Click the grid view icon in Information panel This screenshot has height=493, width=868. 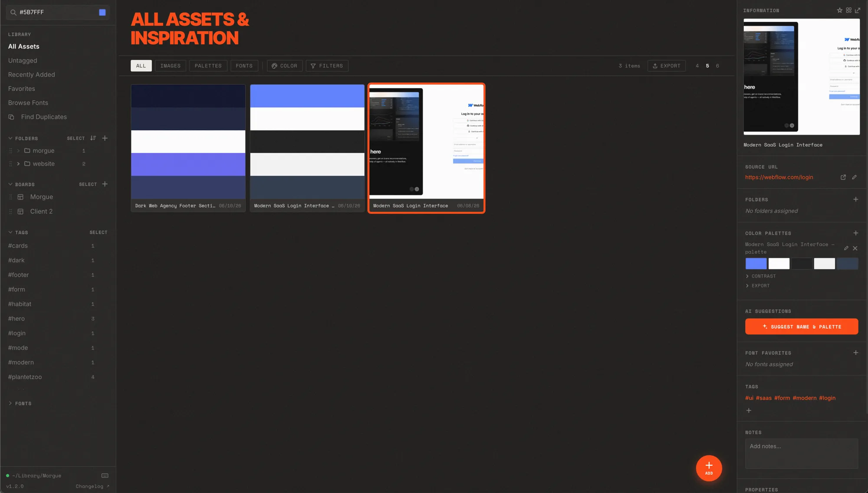(848, 10)
